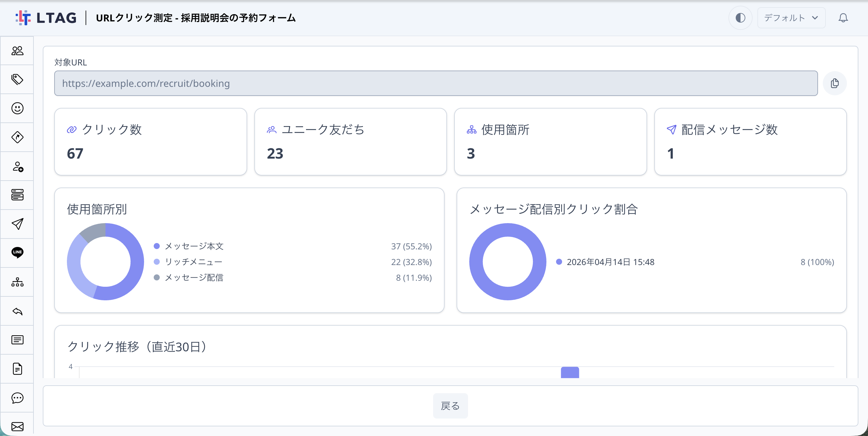
Task: Click the 対象URL label
Action: (71, 62)
